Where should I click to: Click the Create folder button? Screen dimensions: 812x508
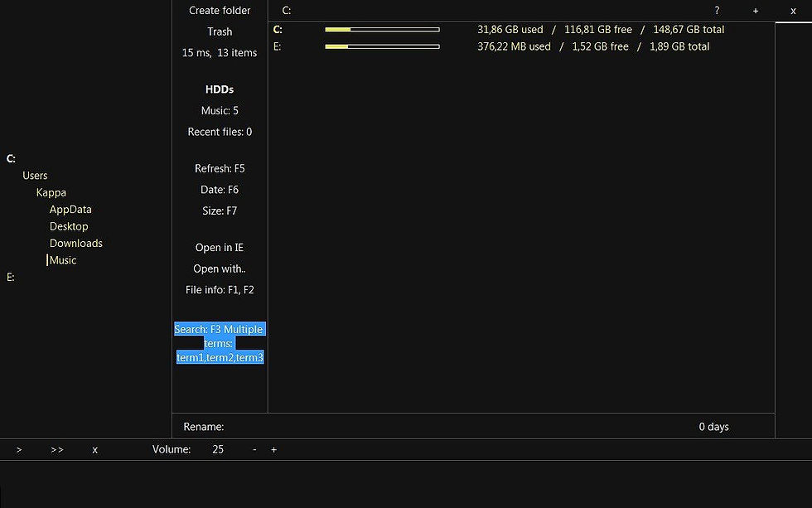click(220, 10)
